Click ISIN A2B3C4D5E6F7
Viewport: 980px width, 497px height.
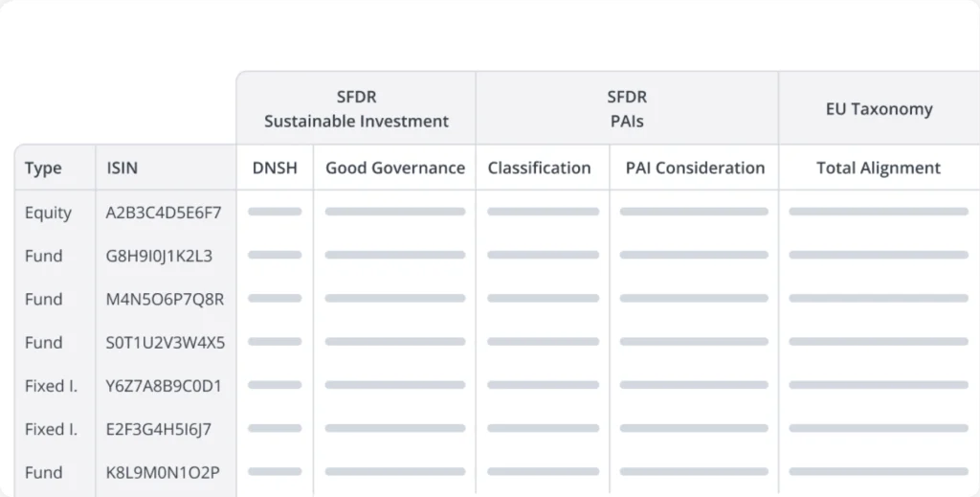pyautogui.click(x=164, y=213)
